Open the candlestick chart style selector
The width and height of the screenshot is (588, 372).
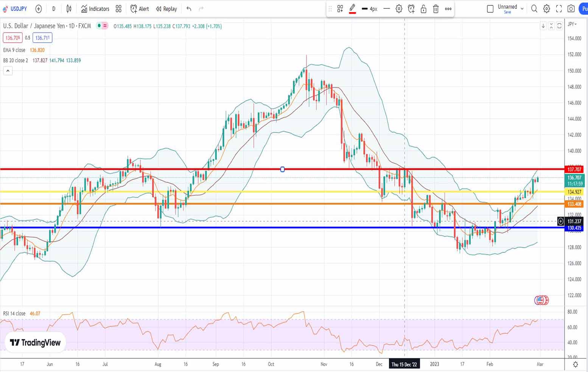pos(69,9)
